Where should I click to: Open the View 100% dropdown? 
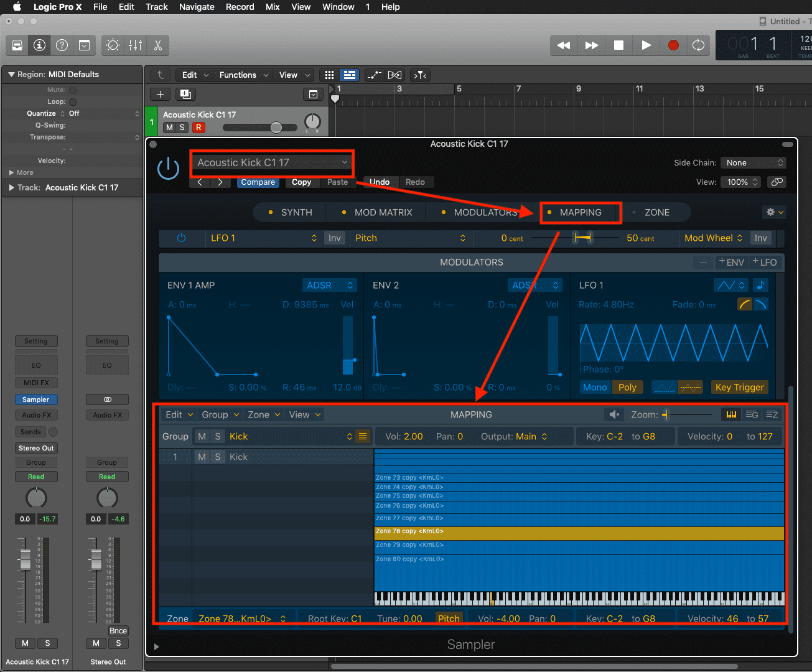click(740, 182)
